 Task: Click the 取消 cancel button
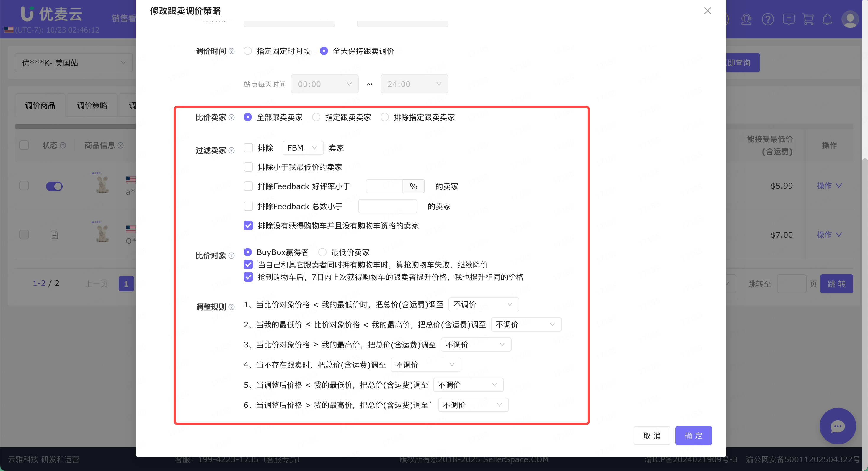(x=651, y=436)
